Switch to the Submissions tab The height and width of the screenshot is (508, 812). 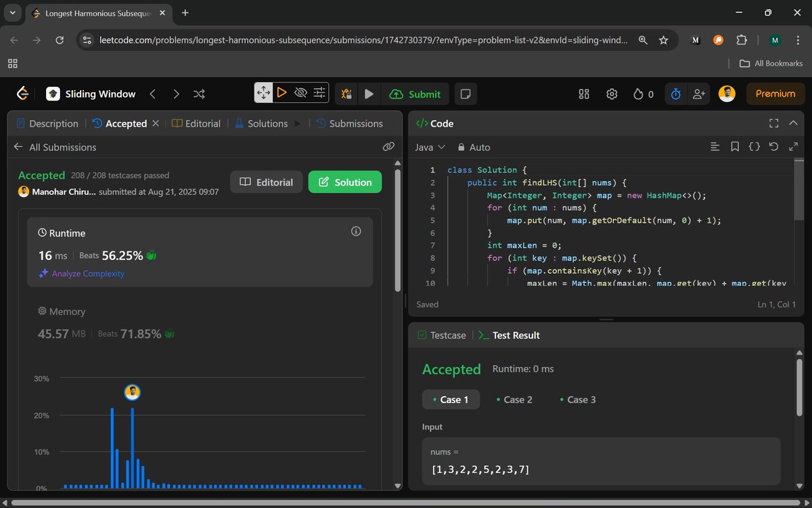pos(350,123)
